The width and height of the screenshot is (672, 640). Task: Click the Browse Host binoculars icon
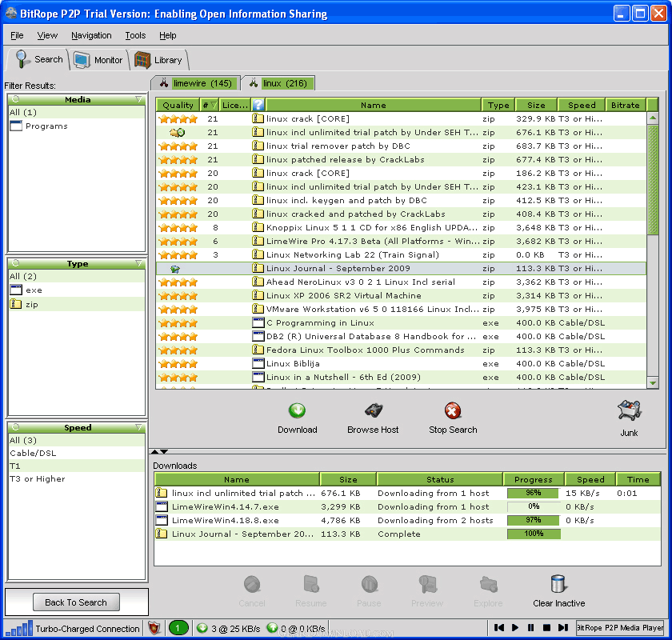click(x=374, y=410)
